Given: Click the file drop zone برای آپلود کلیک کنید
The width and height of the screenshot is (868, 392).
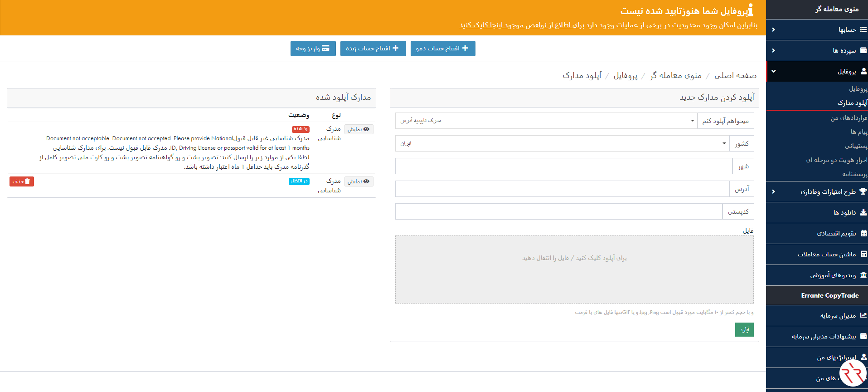Looking at the screenshot, I should pyautogui.click(x=574, y=269).
